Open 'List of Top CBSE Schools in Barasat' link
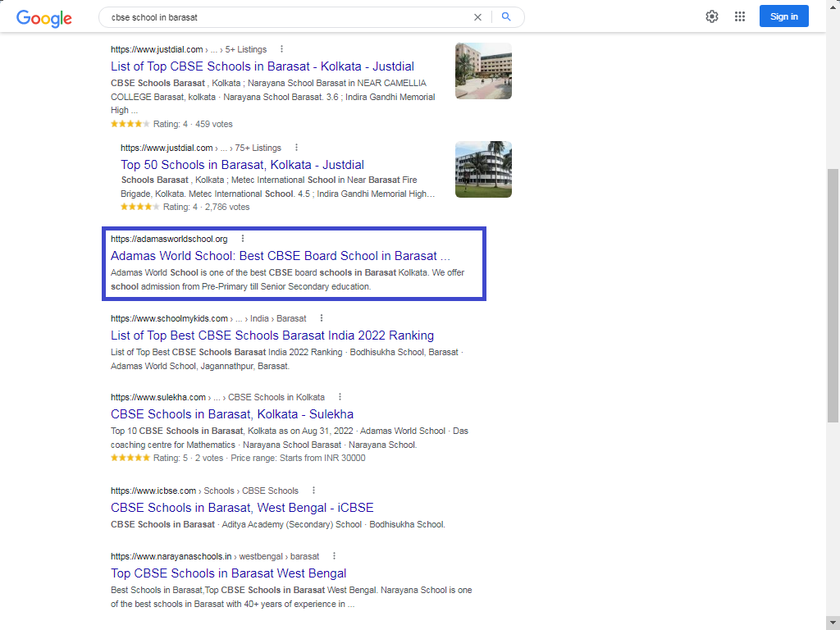The height and width of the screenshot is (630, 840). pos(262,66)
